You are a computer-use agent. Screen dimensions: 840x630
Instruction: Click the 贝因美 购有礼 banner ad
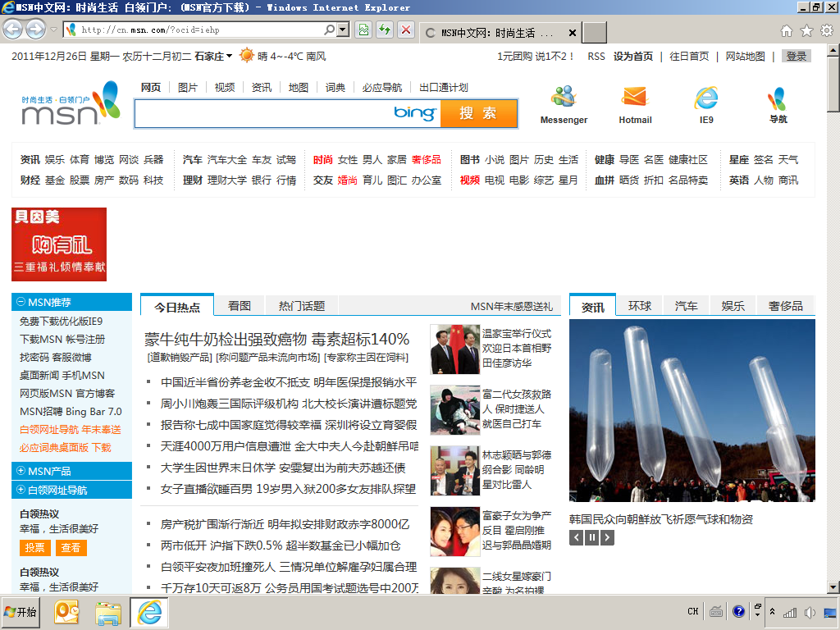59,244
